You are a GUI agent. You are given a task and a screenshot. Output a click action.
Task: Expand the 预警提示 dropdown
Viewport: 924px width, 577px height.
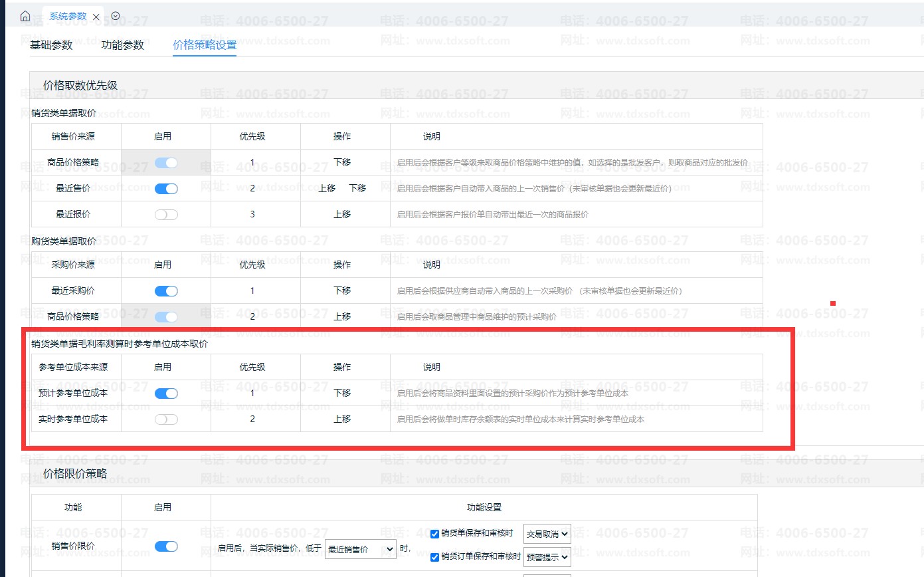click(547, 557)
